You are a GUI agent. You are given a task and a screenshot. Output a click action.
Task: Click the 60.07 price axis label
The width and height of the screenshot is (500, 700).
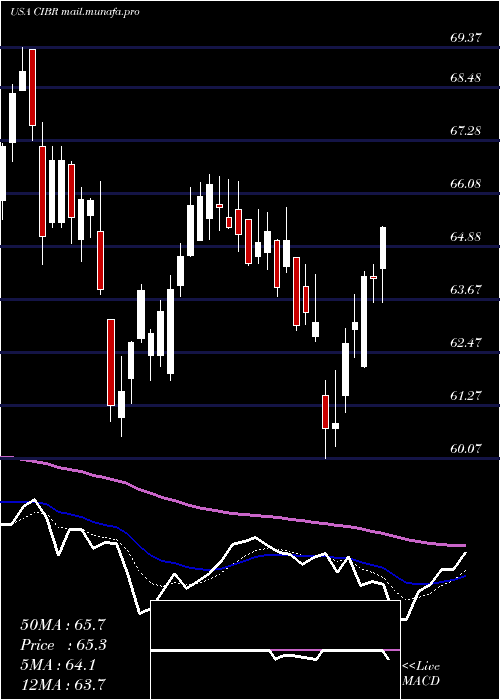coord(466,448)
